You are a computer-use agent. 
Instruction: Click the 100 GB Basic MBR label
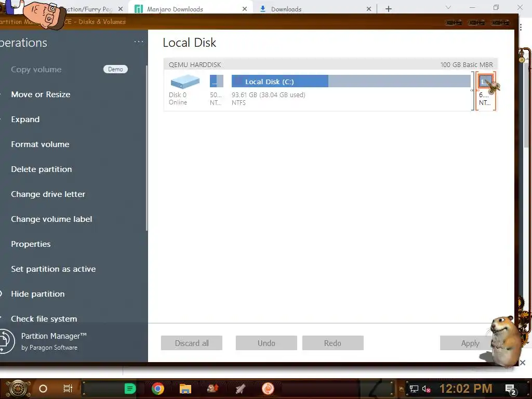[x=467, y=65]
